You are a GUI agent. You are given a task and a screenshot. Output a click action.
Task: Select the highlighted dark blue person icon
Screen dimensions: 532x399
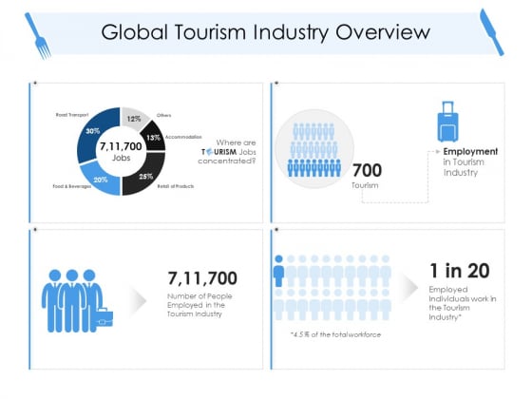pyautogui.click(x=278, y=271)
